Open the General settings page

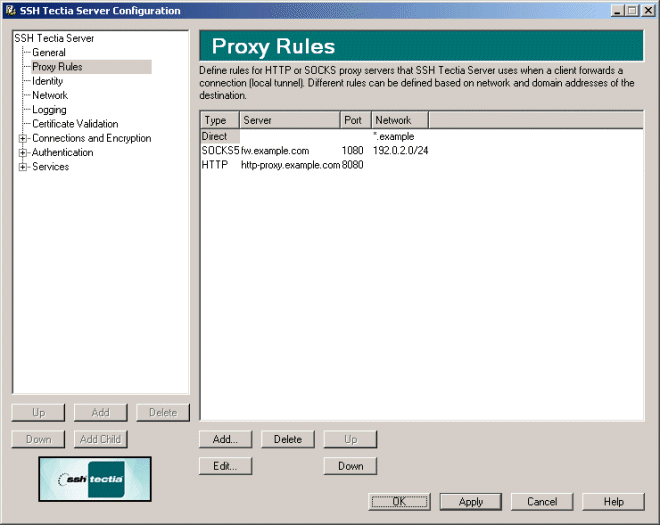point(49,53)
